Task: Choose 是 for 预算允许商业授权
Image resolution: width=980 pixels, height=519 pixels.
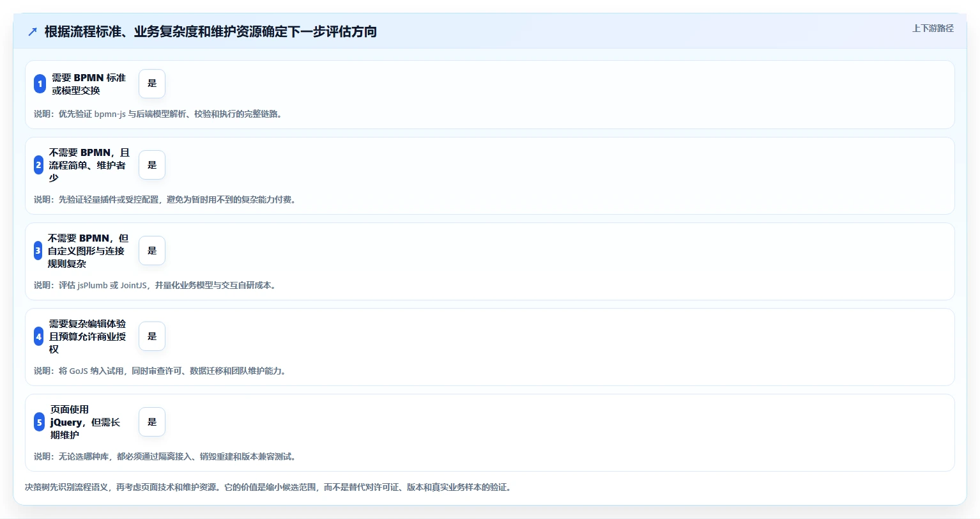Action: [152, 336]
